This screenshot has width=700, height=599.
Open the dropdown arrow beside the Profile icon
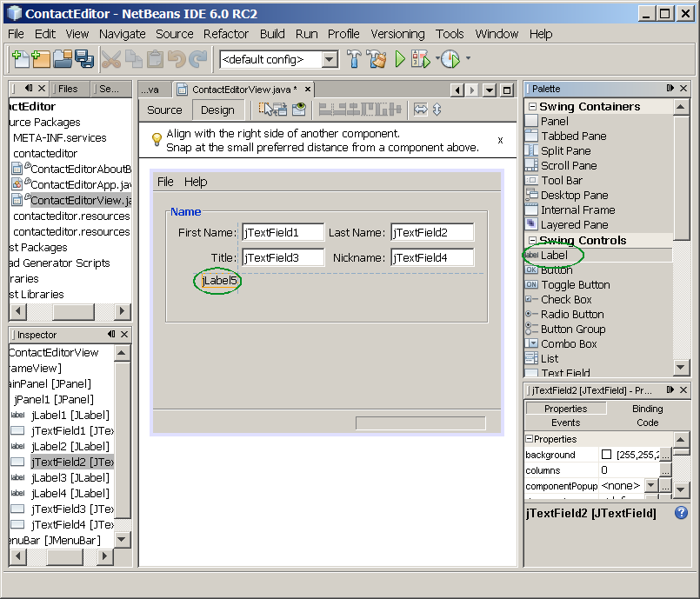tap(468, 58)
